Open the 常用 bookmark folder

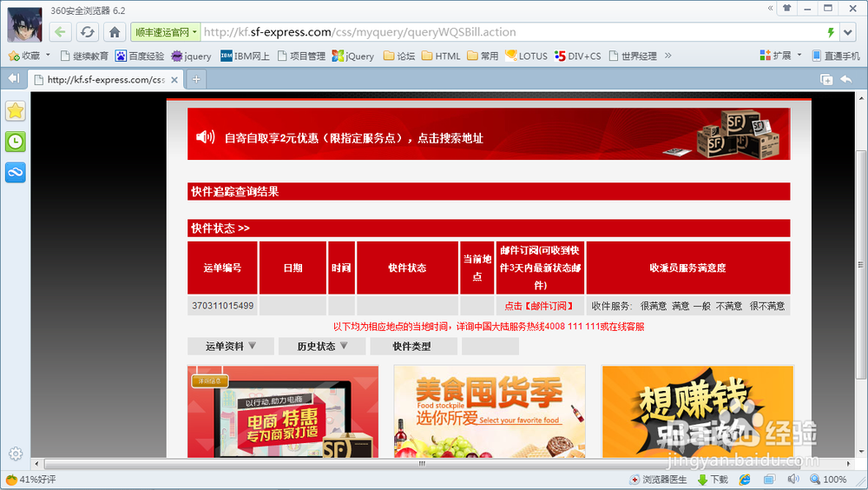coord(483,56)
